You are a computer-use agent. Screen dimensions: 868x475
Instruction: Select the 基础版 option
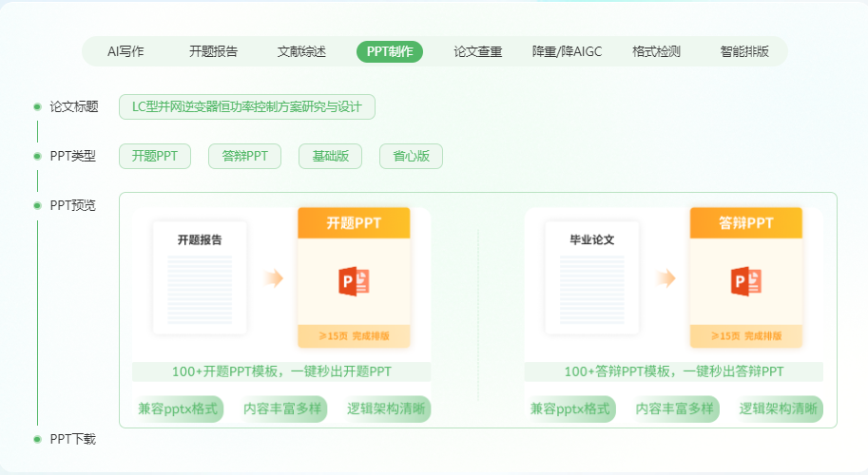pyautogui.click(x=330, y=157)
